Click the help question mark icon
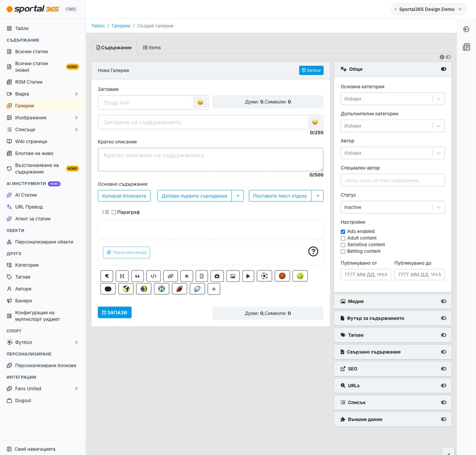 313,251
